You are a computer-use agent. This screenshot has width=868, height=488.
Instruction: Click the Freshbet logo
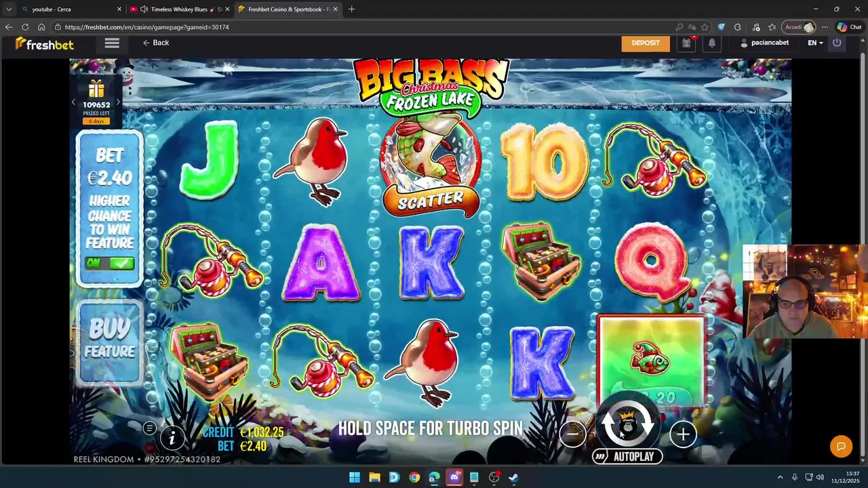click(x=45, y=44)
